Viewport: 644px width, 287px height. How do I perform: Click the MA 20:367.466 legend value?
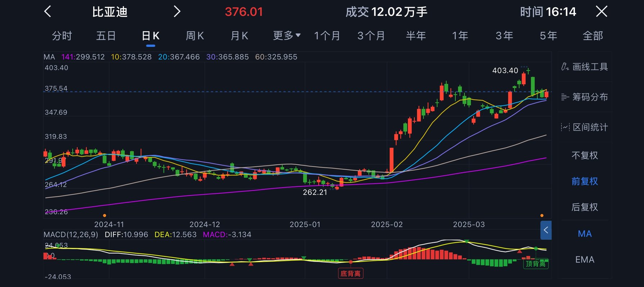[x=179, y=57]
